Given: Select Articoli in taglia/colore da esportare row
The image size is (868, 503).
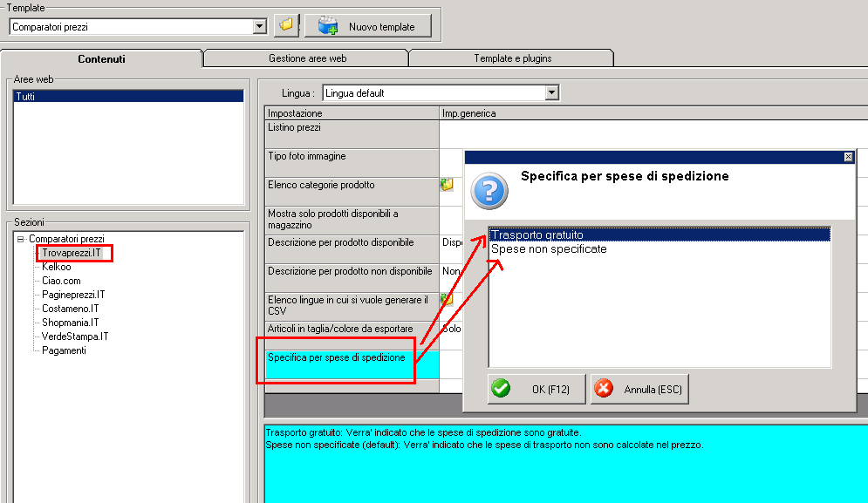Looking at the screenshot, I should [x=352, y=336].
